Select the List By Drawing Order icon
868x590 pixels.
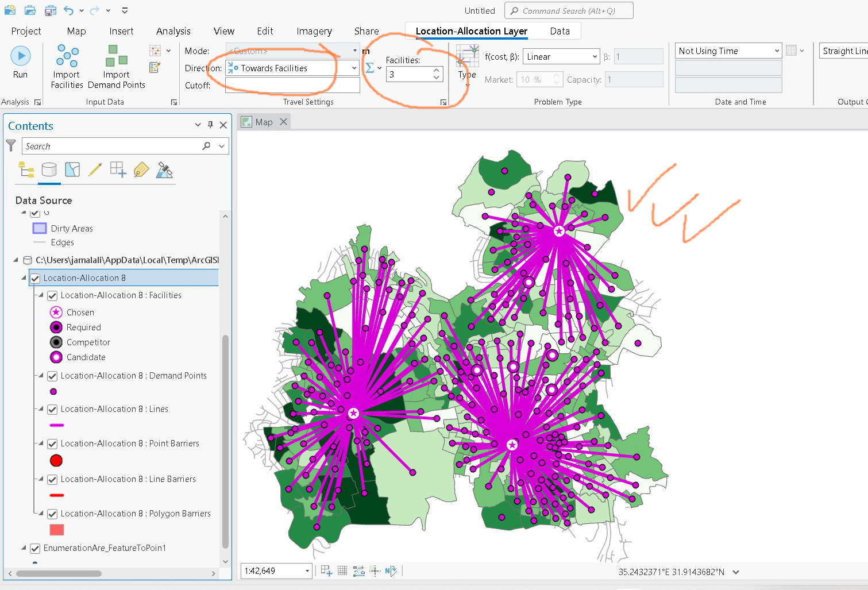tap(26, 170)
